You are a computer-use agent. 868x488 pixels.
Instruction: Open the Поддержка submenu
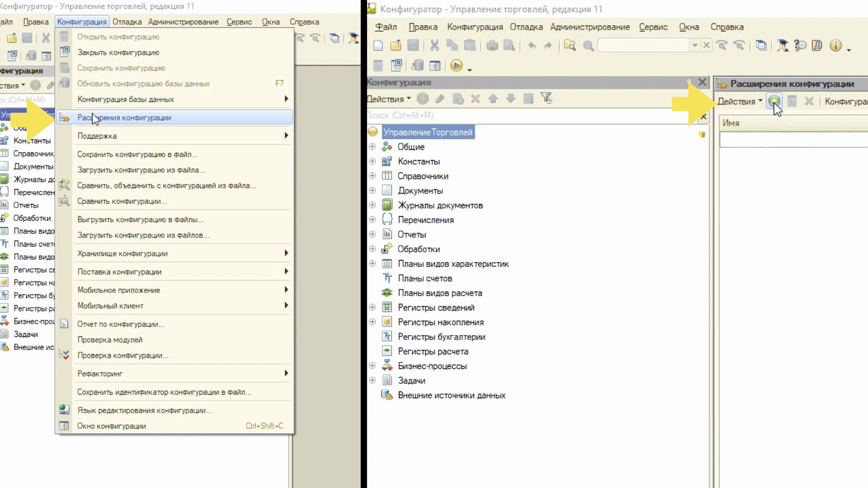coord(175,136)
